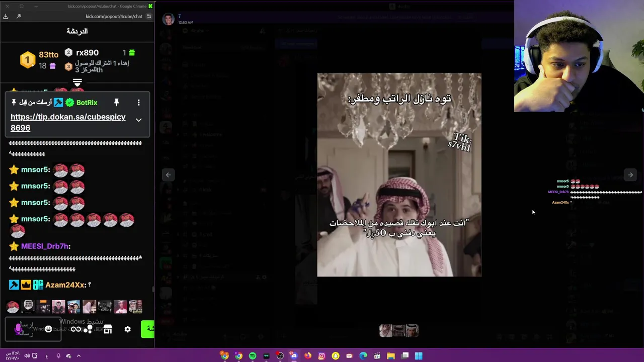Image resolution: width=644 pixels, height=362 pixels.
Task: Open the emoji picker smiley icon
Action: point(48,329)
